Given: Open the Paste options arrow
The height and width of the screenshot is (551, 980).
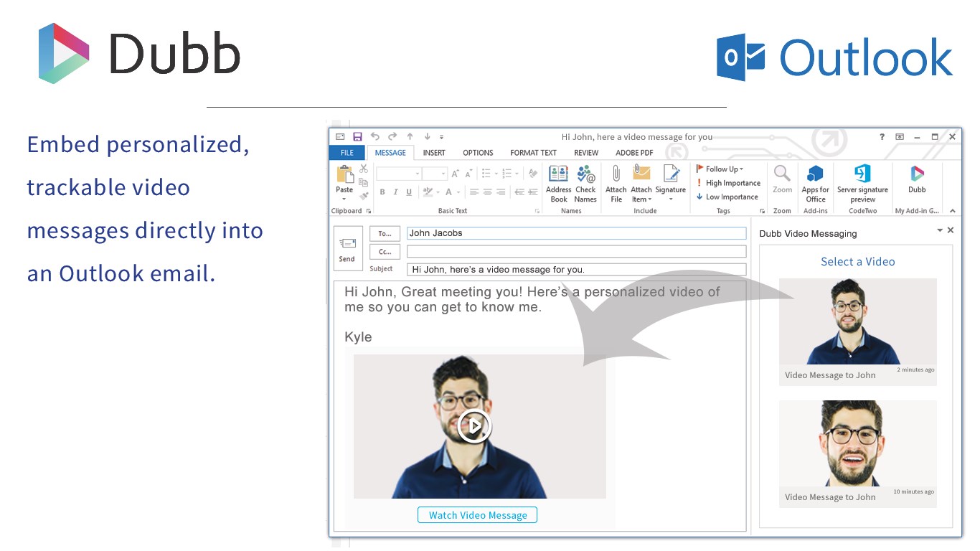Looking at the screenshot, I should click(344, 199).
